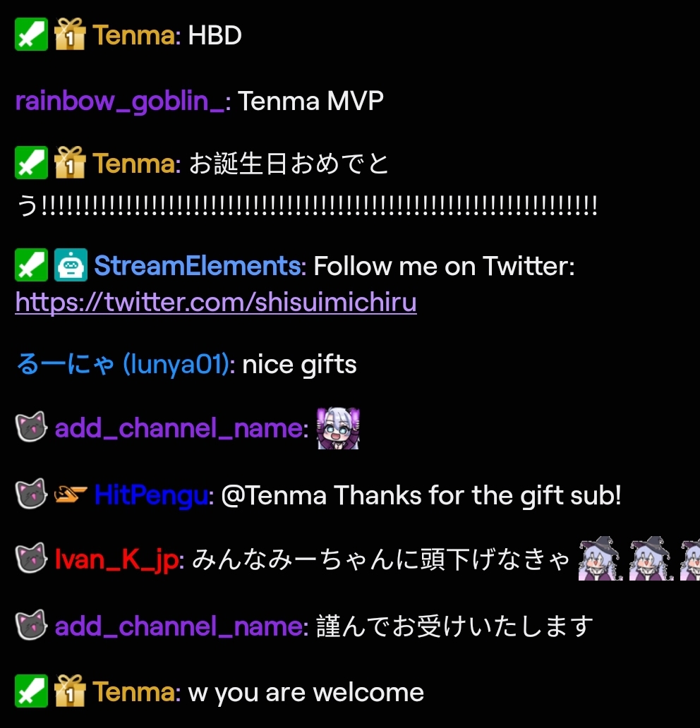Click the gift badge next to Tenma's HBD message
Viewport: 700px width, 728px height.
coord(70,34)
